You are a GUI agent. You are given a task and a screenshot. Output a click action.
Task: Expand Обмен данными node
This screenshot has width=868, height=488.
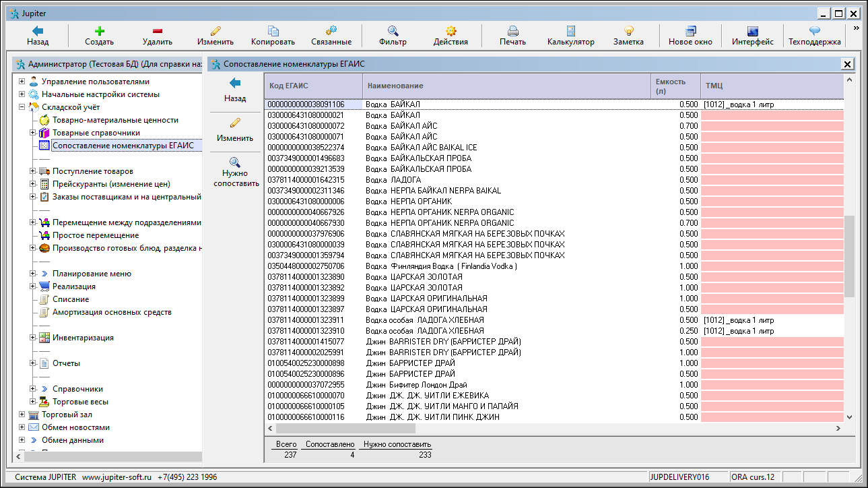point(22,440)
